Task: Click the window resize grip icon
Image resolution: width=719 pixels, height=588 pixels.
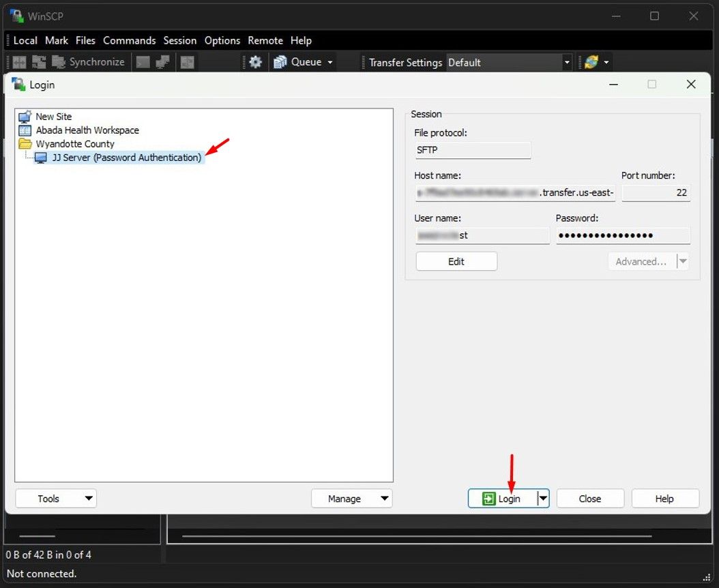Action: pyautogui.click(x=707, y=578)
